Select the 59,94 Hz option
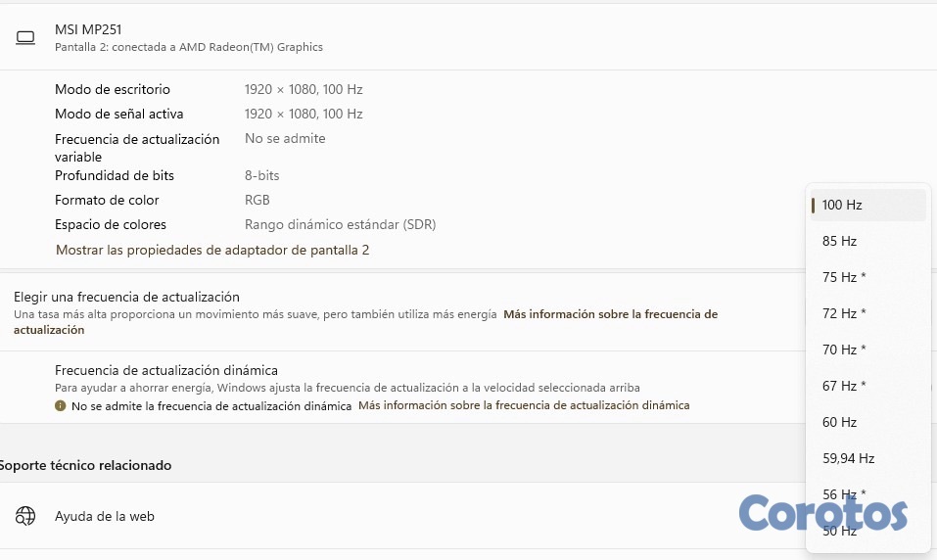Screen dimensions: 937x560 click(848, 459)
